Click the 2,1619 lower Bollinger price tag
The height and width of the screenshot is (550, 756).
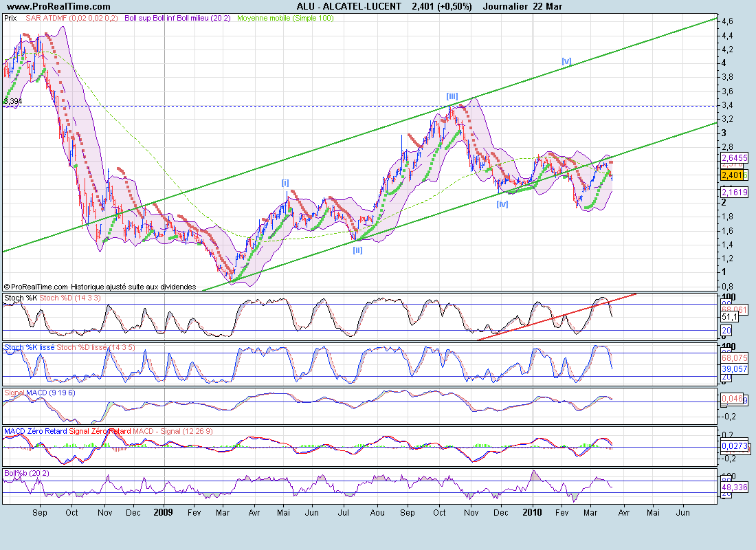[734, 192]
